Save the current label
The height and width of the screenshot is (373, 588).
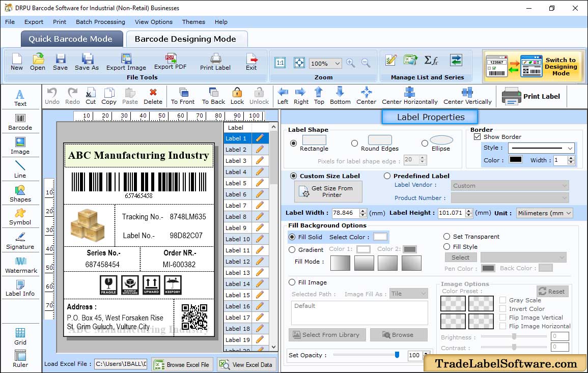61,62
